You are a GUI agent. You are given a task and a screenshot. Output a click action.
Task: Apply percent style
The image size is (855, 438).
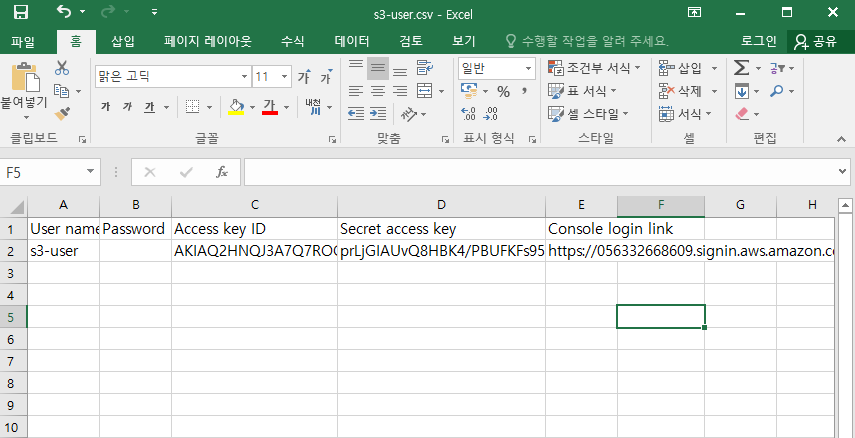click(x=503, y=92)
